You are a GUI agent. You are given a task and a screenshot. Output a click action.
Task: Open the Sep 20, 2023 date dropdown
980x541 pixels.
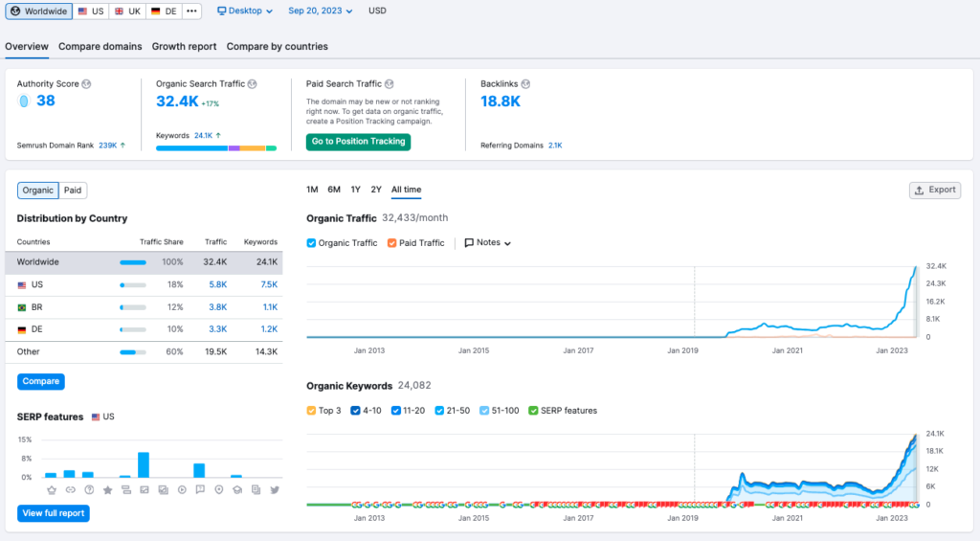coord(320,11)
